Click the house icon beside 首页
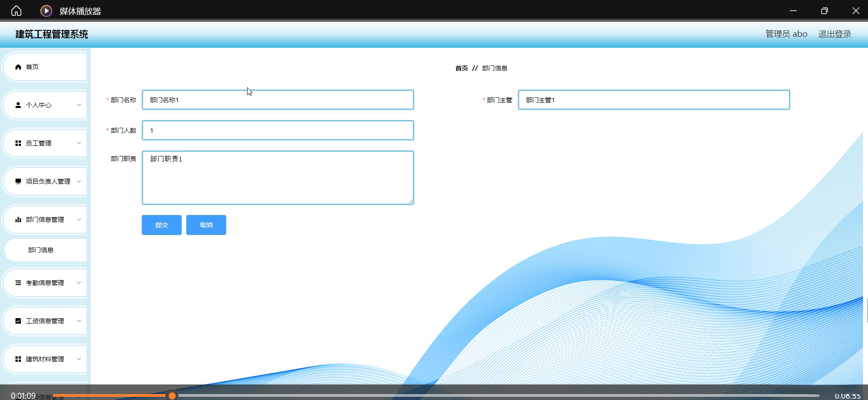Viewport: 868px width, 400px height. (18, 67)
